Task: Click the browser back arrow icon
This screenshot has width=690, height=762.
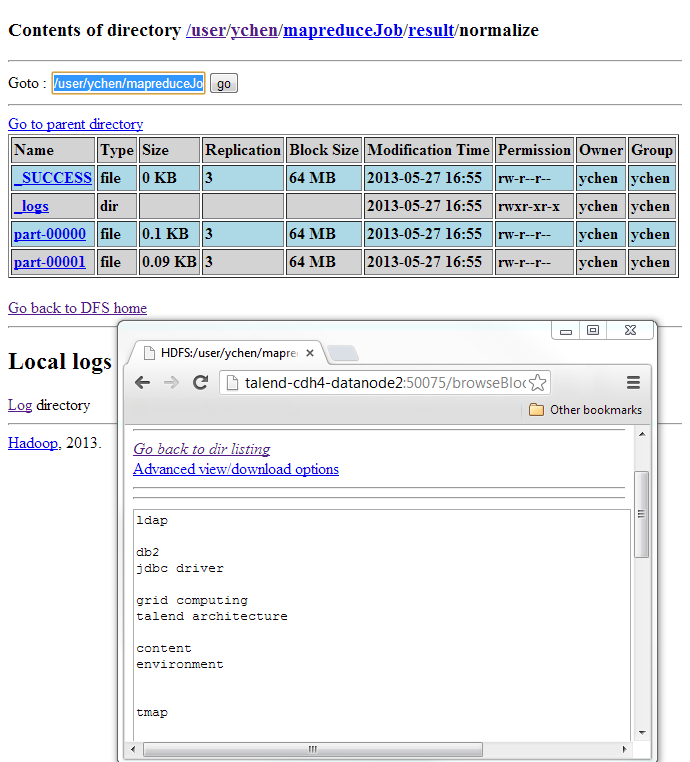Action: [142, 383]
